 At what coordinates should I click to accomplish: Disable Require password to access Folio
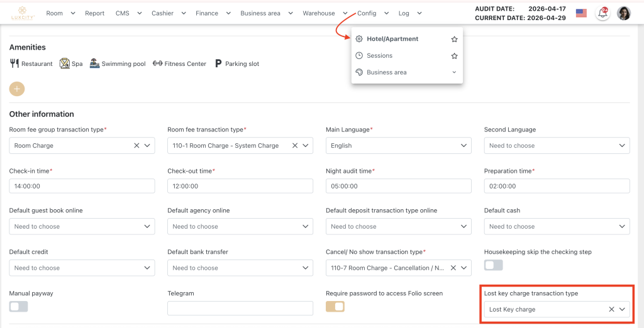335,307
